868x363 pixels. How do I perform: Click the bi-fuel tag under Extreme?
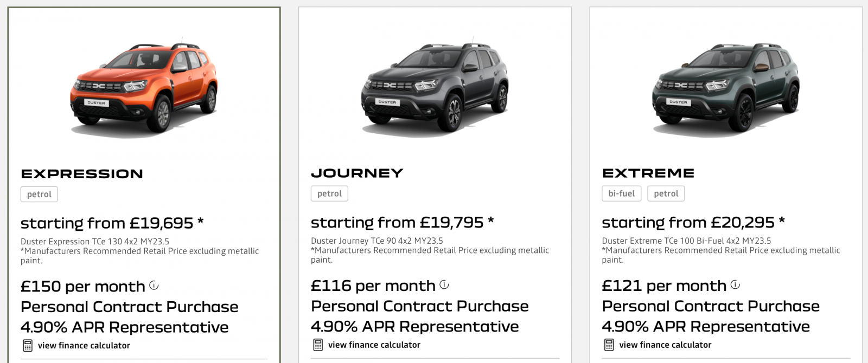point(622,193)
